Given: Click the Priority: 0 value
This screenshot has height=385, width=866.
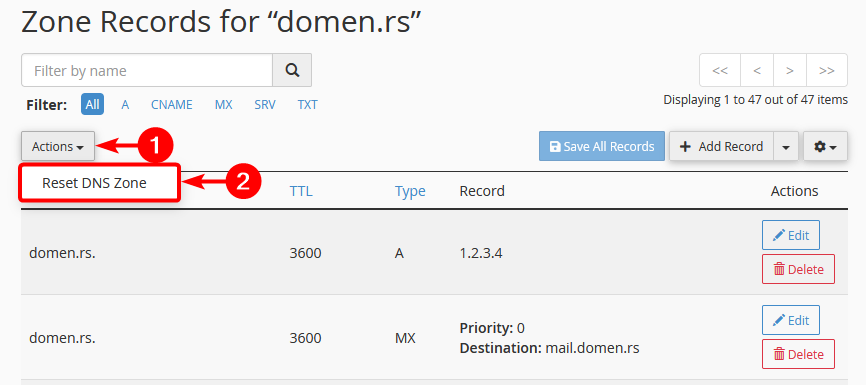Looking at the screenshot, I should point(492,328).
